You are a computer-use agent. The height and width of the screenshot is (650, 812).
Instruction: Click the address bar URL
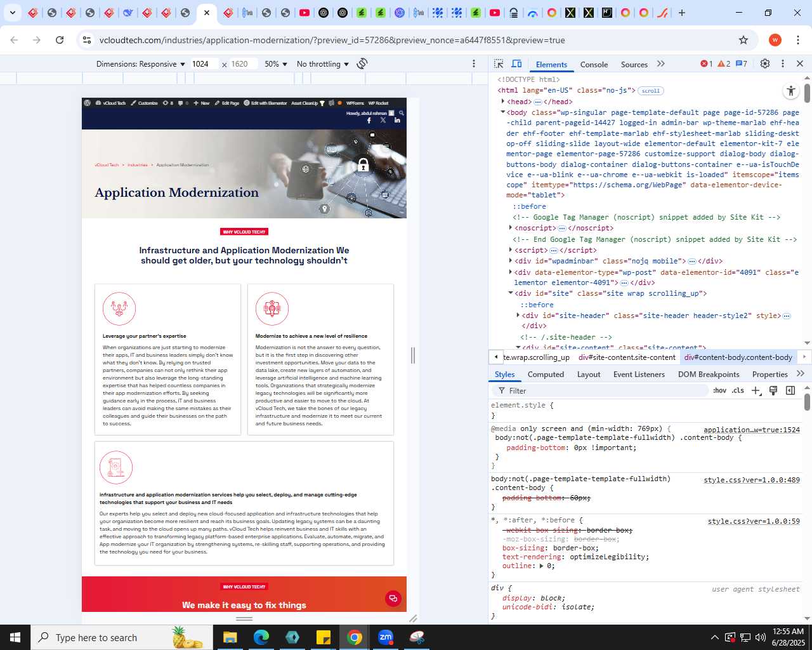pyautogui.click(x=332, y=40)
